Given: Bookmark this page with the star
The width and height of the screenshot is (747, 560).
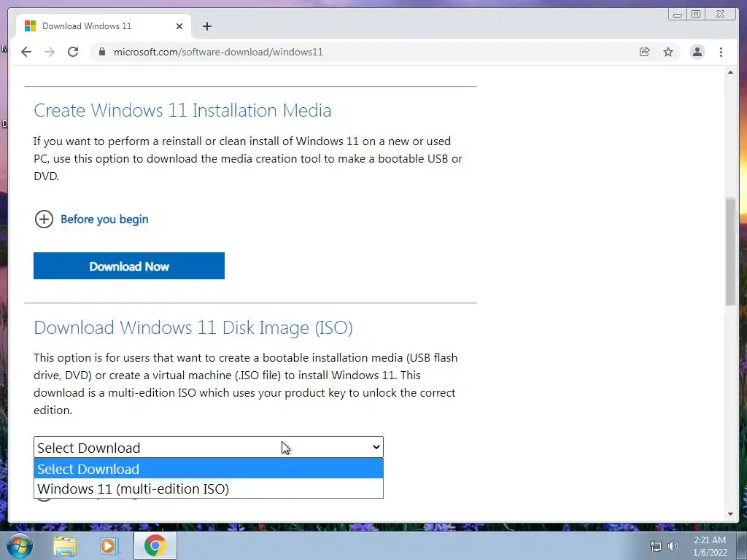Looking at the screenshot, I should click(668, 52).
